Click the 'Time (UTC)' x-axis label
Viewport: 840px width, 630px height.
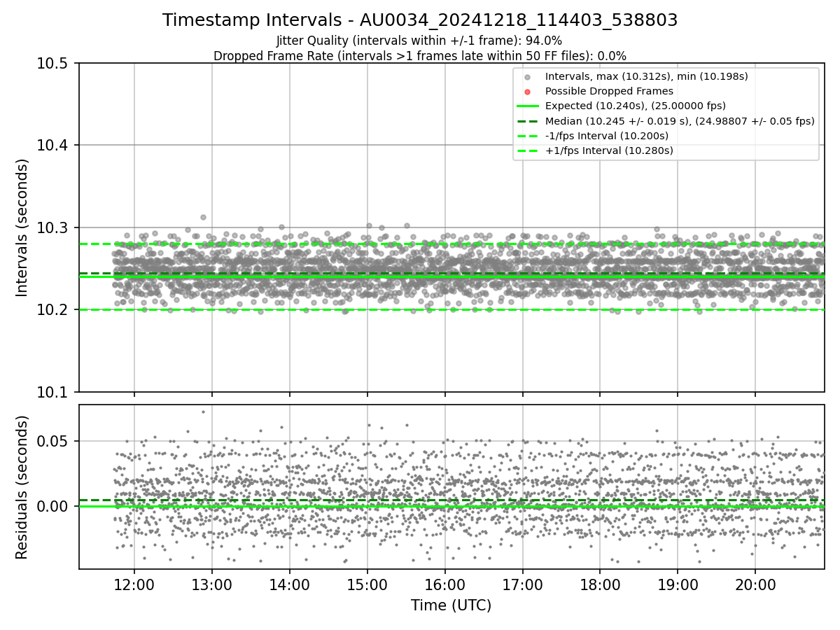(x=451, y=605)
